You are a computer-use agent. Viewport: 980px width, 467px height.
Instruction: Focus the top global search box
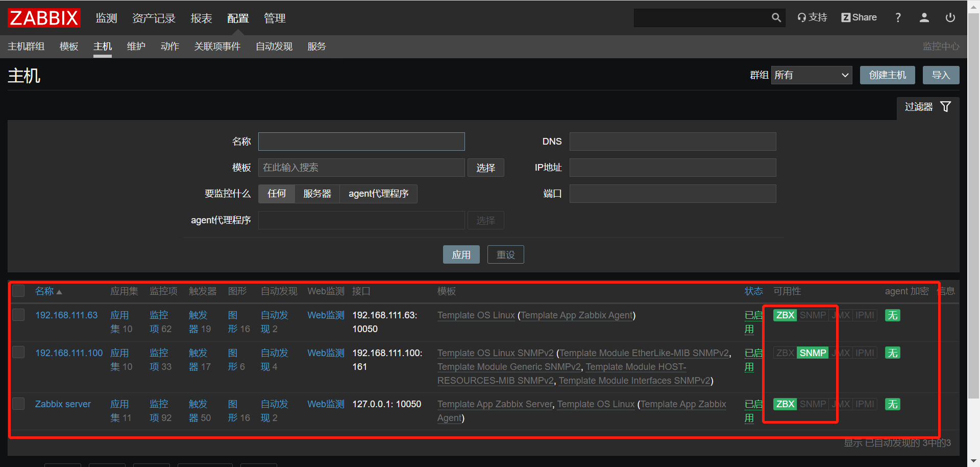pyautogui.click(x=702, y=18)
